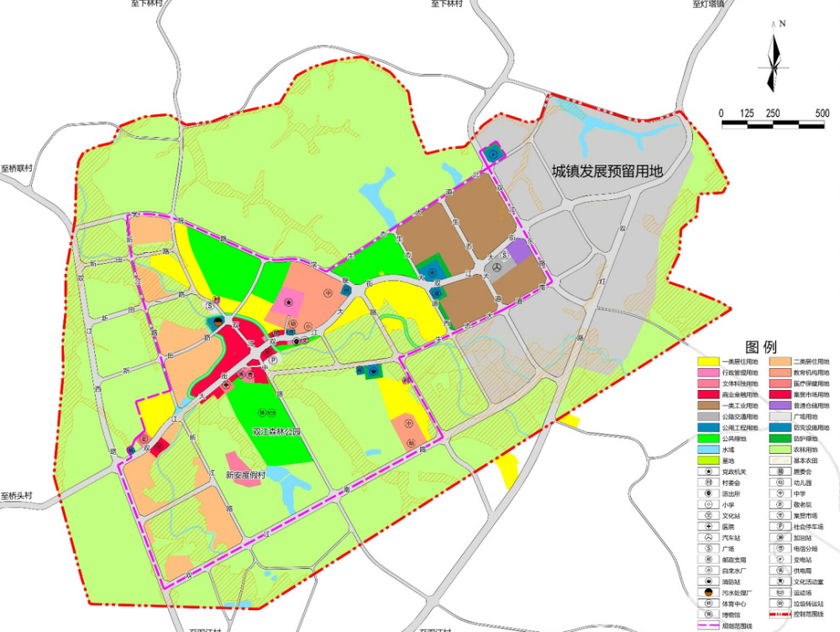Pick the orange 二类居住用地 swatch
Screen dimensions: 840x632
coord(780,362)
